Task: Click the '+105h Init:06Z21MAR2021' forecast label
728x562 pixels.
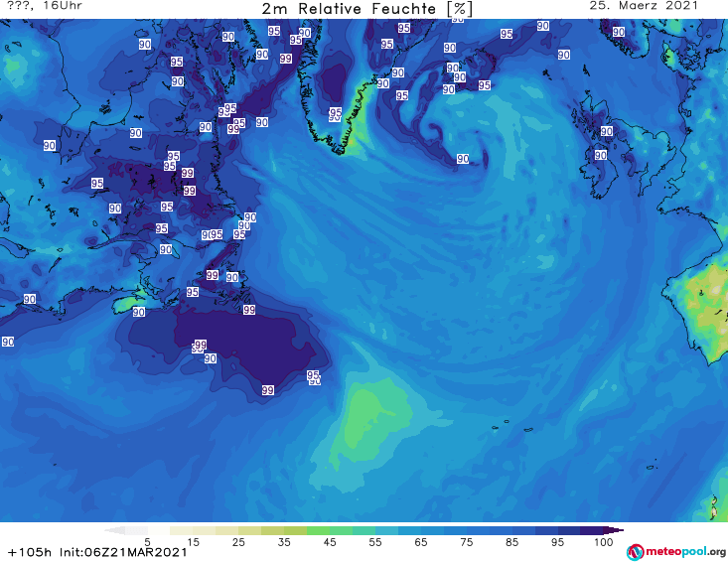Action: click(x=97, y=552)
